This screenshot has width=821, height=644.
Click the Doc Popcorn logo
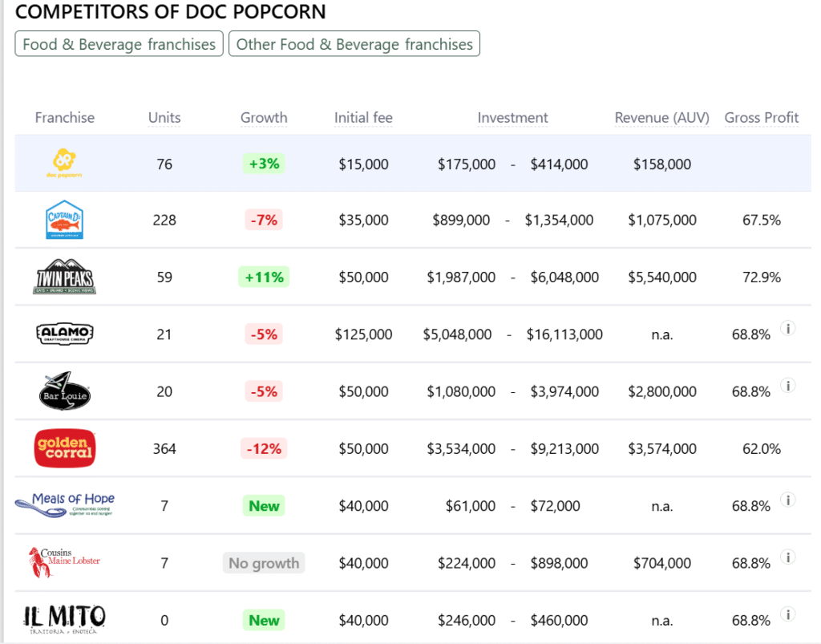64,164
